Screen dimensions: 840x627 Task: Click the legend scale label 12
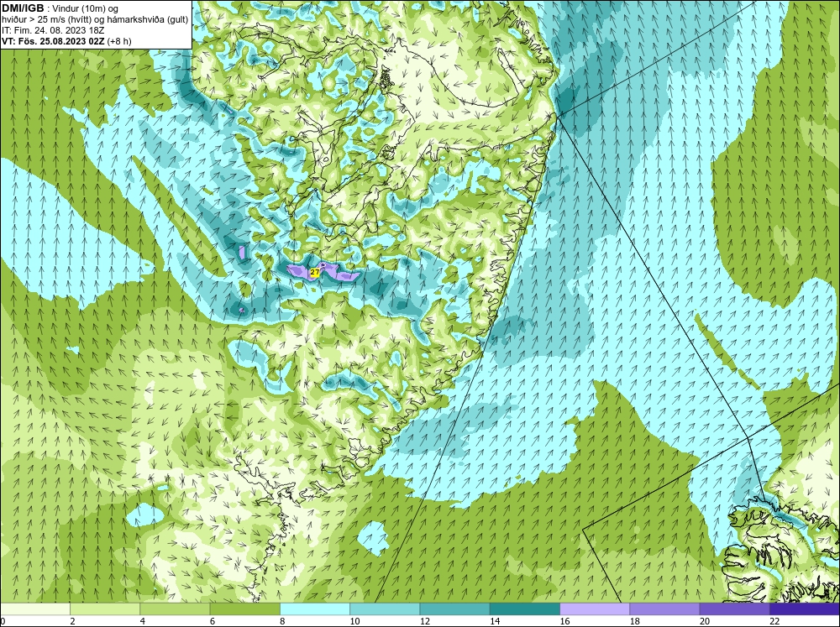425,621
